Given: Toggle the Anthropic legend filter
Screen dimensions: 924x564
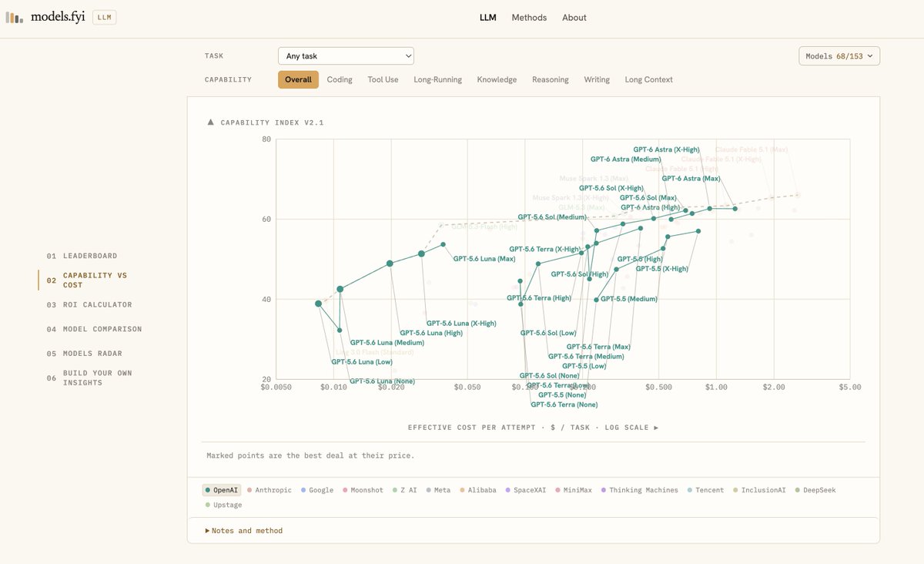Looking at the screenshot, I should tap(269, 490).
